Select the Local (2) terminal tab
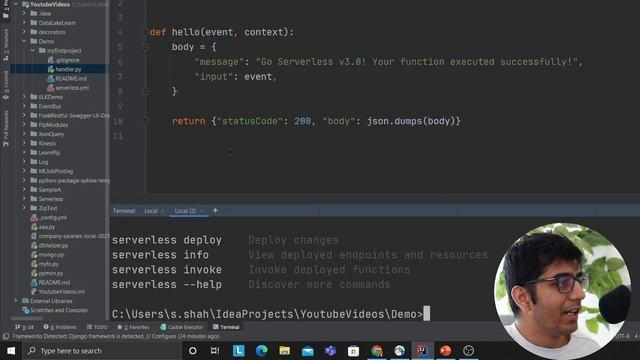 [185, 211]
